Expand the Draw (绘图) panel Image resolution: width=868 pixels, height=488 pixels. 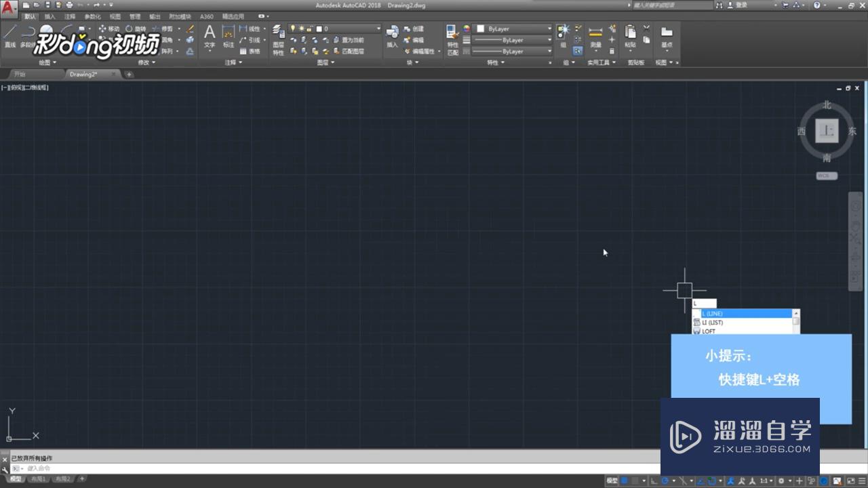47,62
